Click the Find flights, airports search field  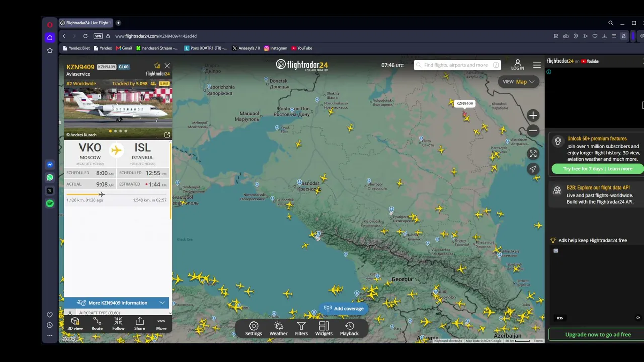pyautogui.click(x=456, y=65)
